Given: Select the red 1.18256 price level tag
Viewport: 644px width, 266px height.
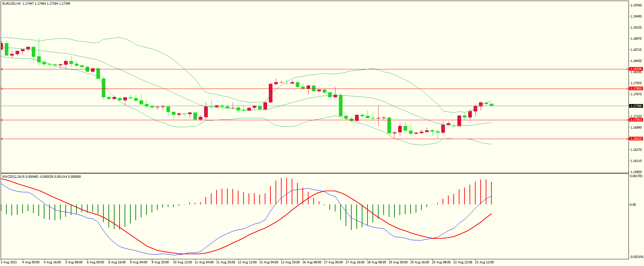Looking at the screenshot, I should 636,69.
